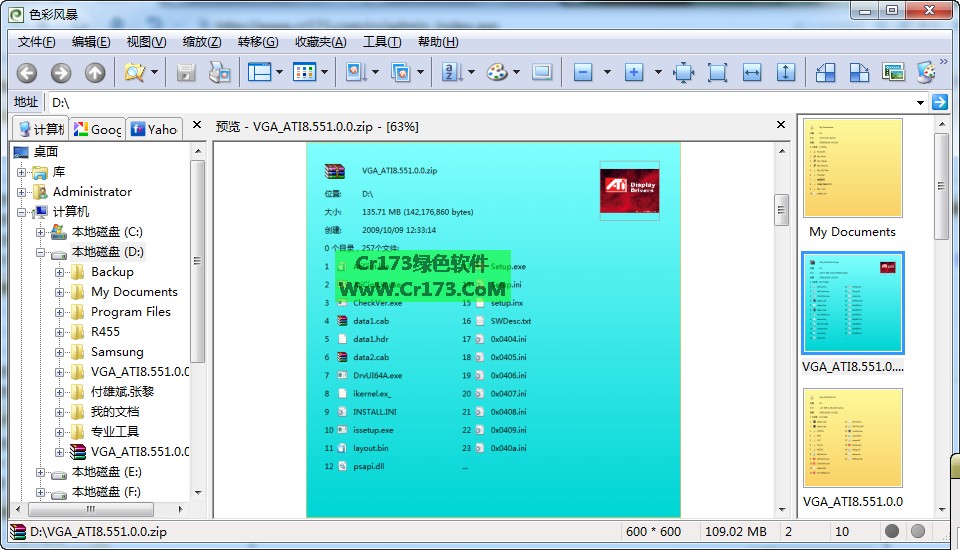Click the rotate left icon

click(x=825, y=72)
